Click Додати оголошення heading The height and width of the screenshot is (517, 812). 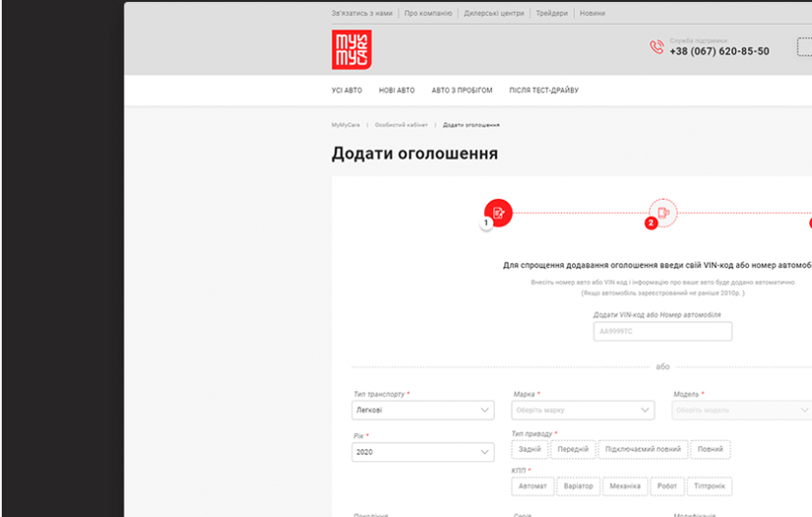click(x=414, y=154)
